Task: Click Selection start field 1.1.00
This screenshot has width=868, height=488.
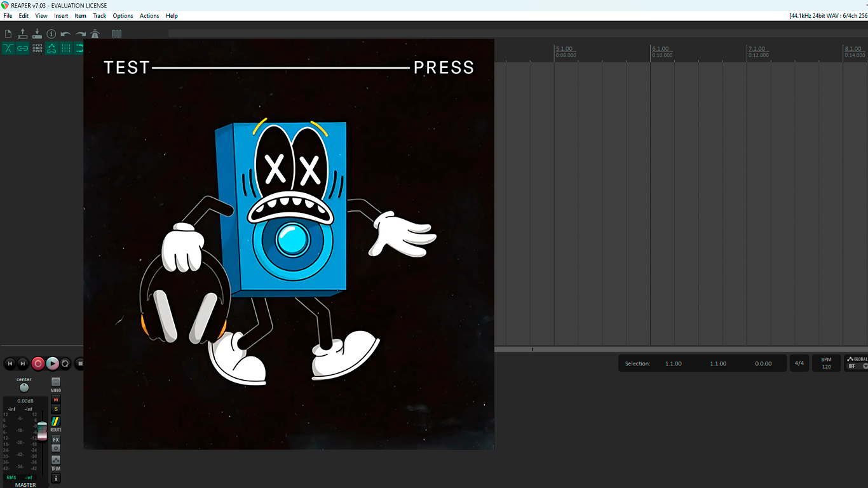Action: tap(674, 363)
